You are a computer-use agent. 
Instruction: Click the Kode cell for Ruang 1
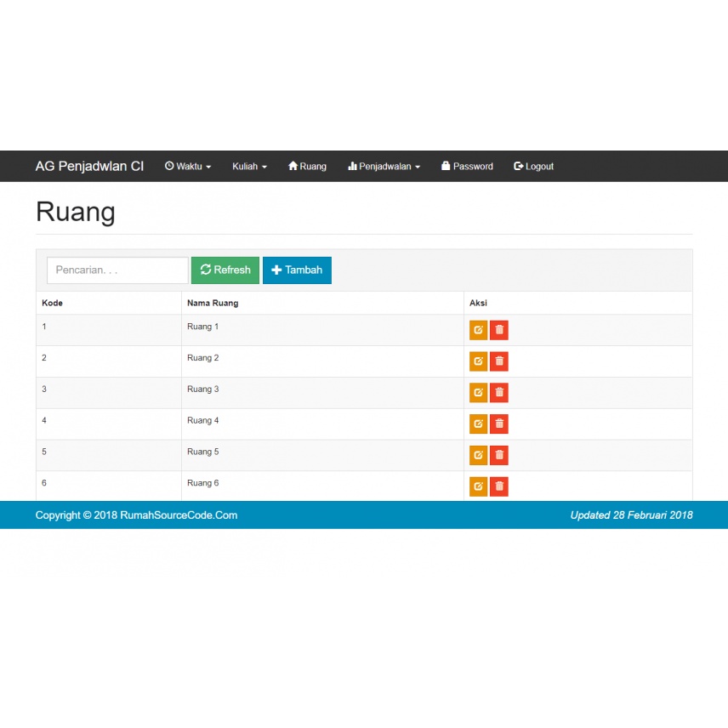(x=109, y=330)
